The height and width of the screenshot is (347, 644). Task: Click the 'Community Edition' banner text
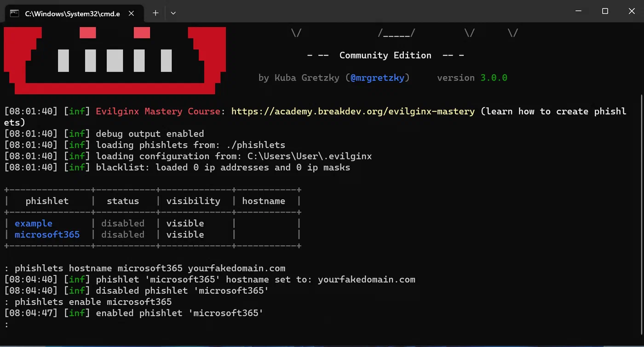(385, 55)
